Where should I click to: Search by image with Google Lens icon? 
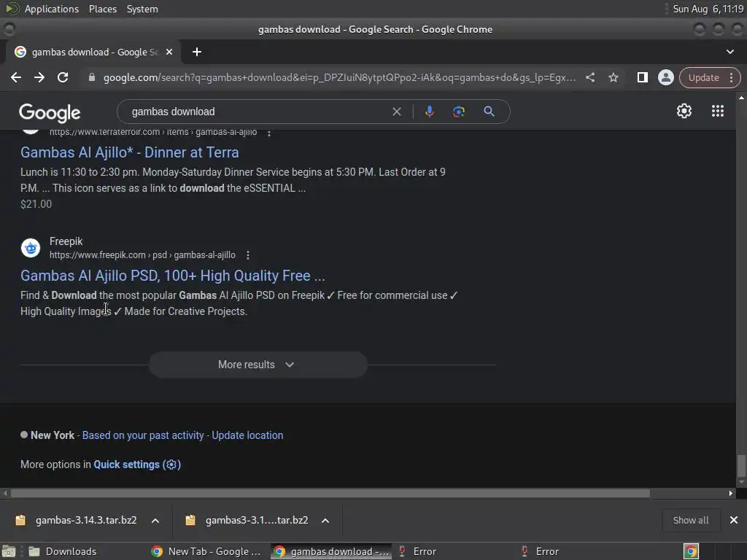click(459, 112)
